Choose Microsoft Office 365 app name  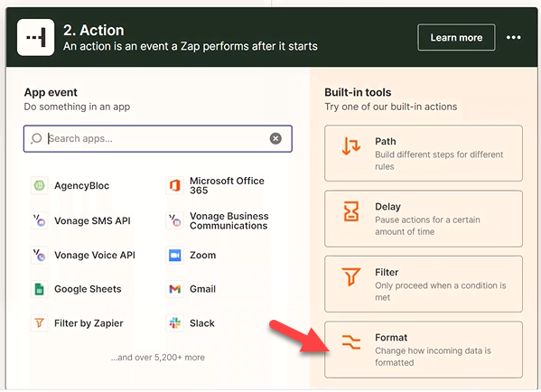[x=227, y=186]
